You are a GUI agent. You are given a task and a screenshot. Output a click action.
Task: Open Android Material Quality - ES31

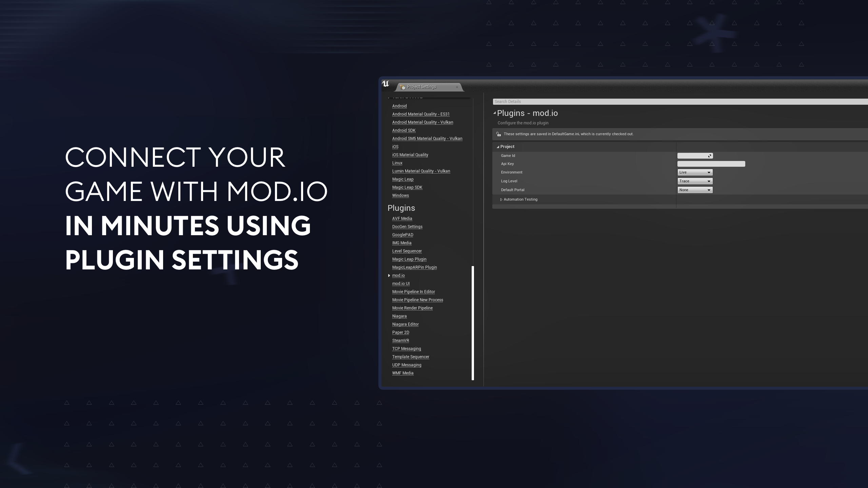pyautogui.click(x=421, y=114)
